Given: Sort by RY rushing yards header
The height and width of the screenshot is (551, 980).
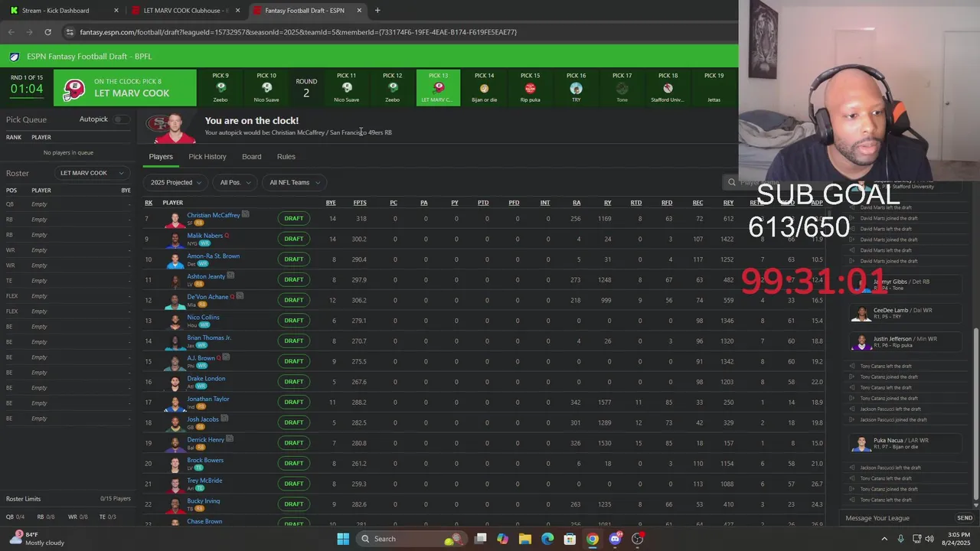Looking at the screenshot, I should 607,203.
